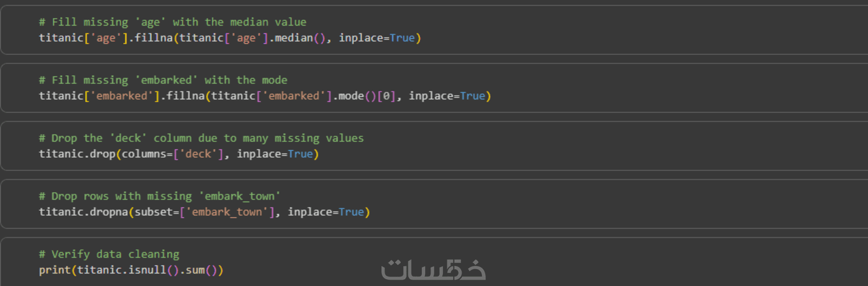Click the "Fill missing 'age'" comment line
Image resolution: width=868 pixels, height=286 pixels.
172,22
